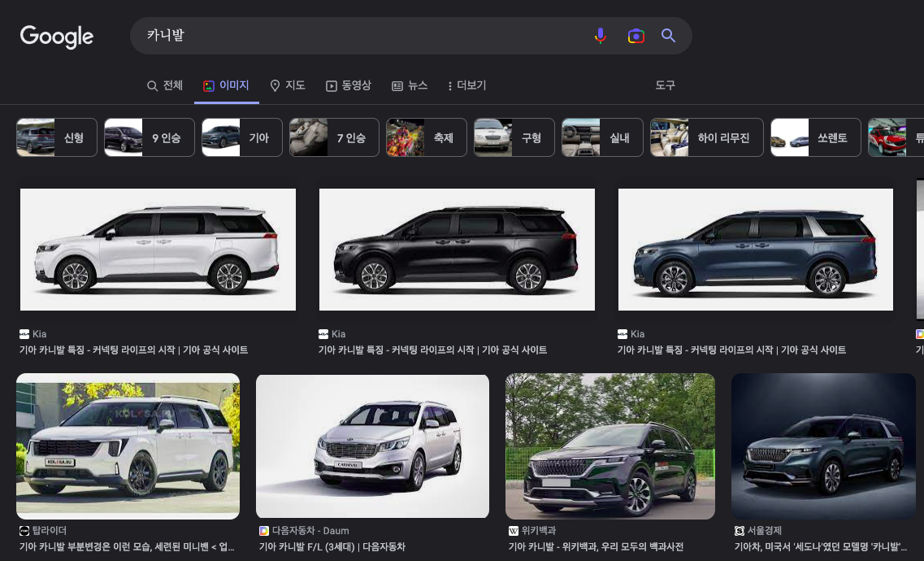Open Kia link under the black Carnival
This screenshot has width=924, height=561.
pos(432,350)
